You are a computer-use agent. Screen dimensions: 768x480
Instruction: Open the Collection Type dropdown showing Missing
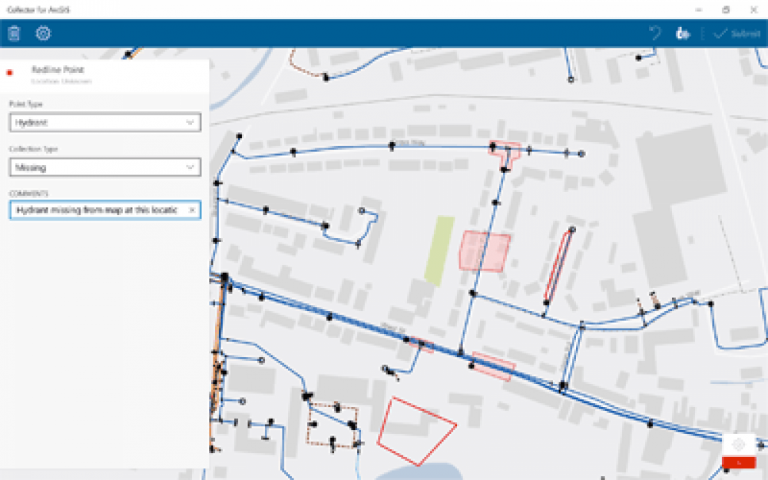coord(105,168)
